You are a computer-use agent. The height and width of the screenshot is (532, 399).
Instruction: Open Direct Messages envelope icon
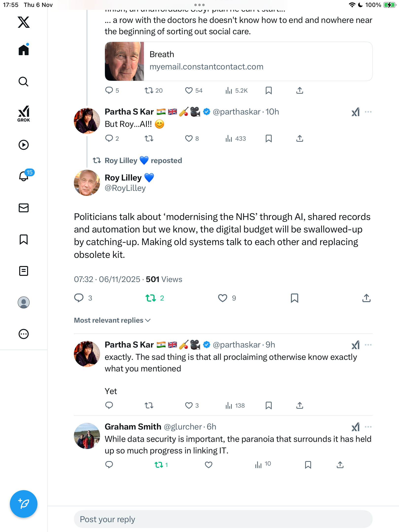tap(24, 208)
